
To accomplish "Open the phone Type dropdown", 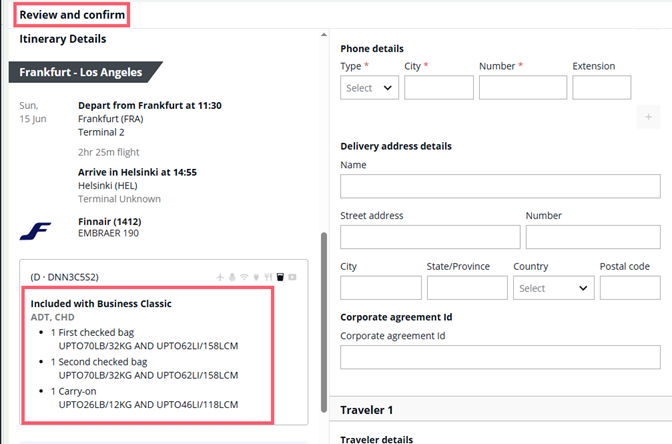I will (369, 88).
